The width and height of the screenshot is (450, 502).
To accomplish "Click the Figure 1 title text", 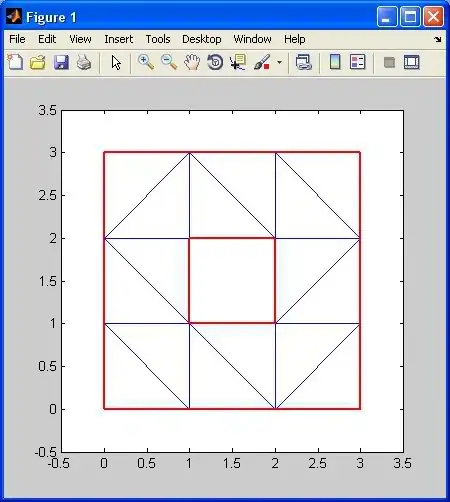I will coord(51,17).
